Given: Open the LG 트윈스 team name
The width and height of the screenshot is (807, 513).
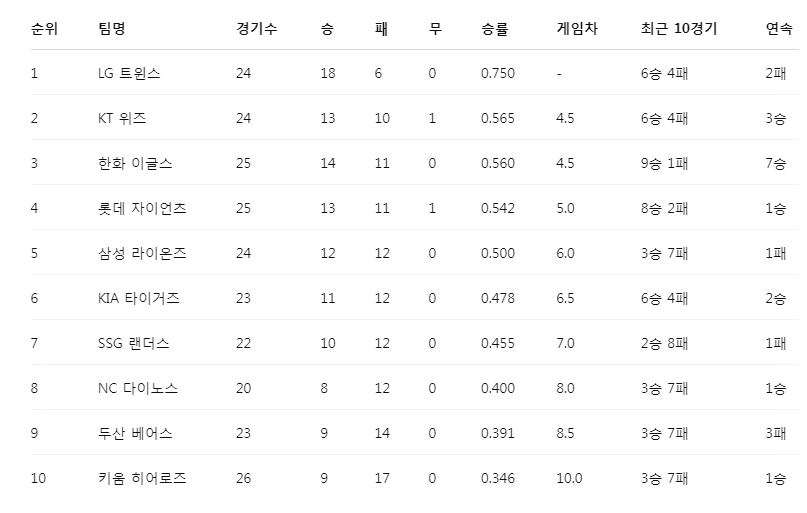Looking at the screenshot, I should (129, 73).
